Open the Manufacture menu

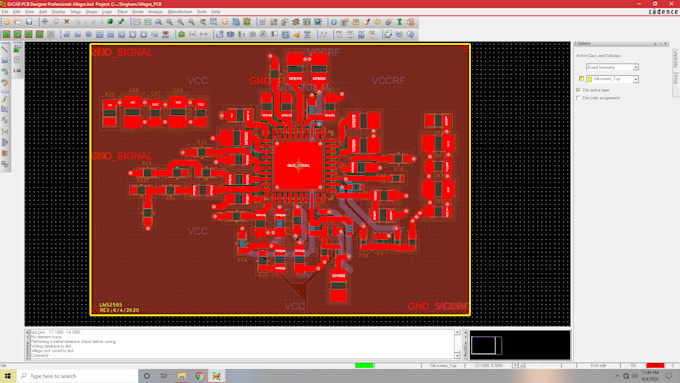coord(180,12)
